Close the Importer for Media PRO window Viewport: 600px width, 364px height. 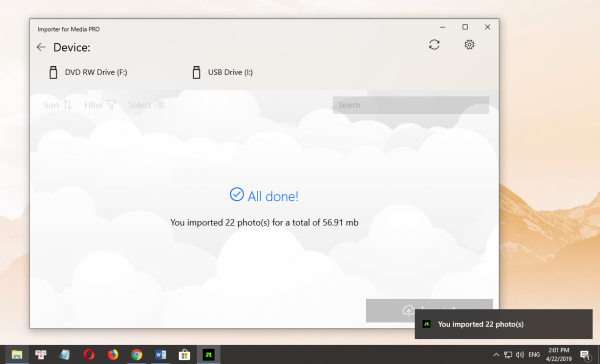(x=487, y=27)
